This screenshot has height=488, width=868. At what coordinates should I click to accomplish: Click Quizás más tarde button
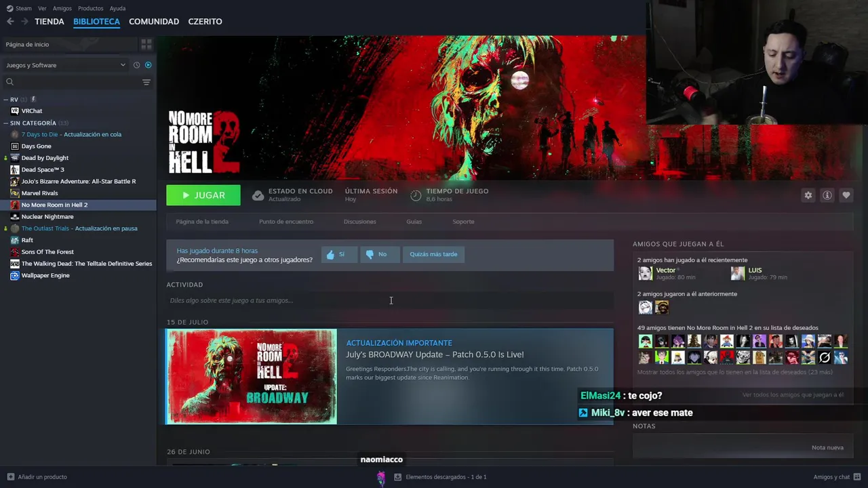(x=433, y=254)
